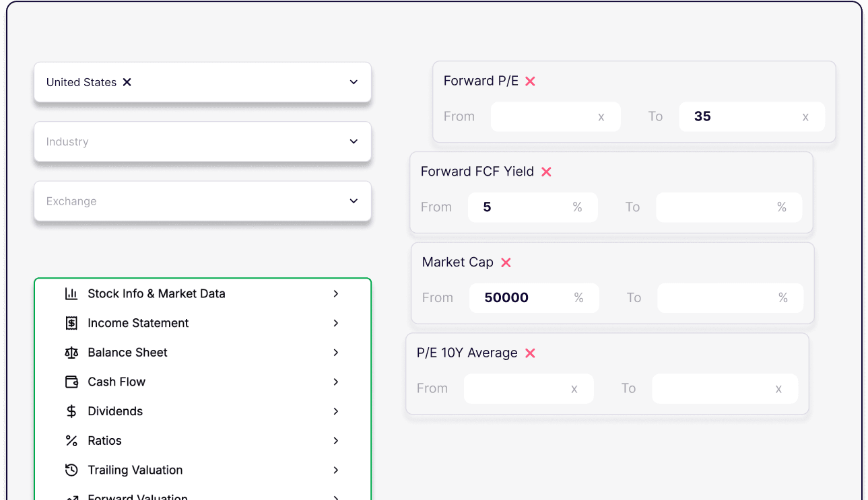Expand the Income Statement category
This screenshot has height=500, width=868.
tap(203, 323)
